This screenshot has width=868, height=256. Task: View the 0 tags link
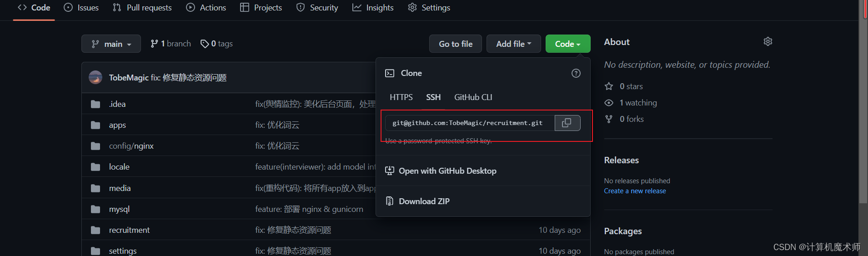[216, 44]
